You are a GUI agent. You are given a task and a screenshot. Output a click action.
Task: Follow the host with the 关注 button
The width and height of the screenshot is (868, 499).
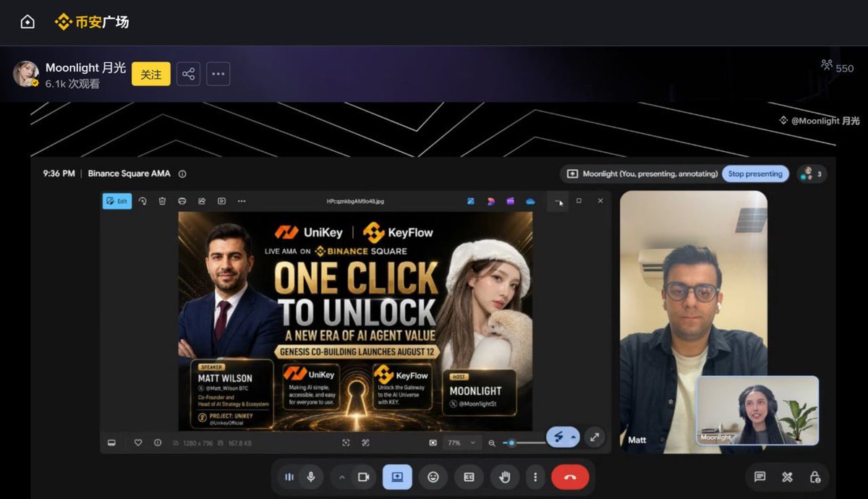click(151, 74)
